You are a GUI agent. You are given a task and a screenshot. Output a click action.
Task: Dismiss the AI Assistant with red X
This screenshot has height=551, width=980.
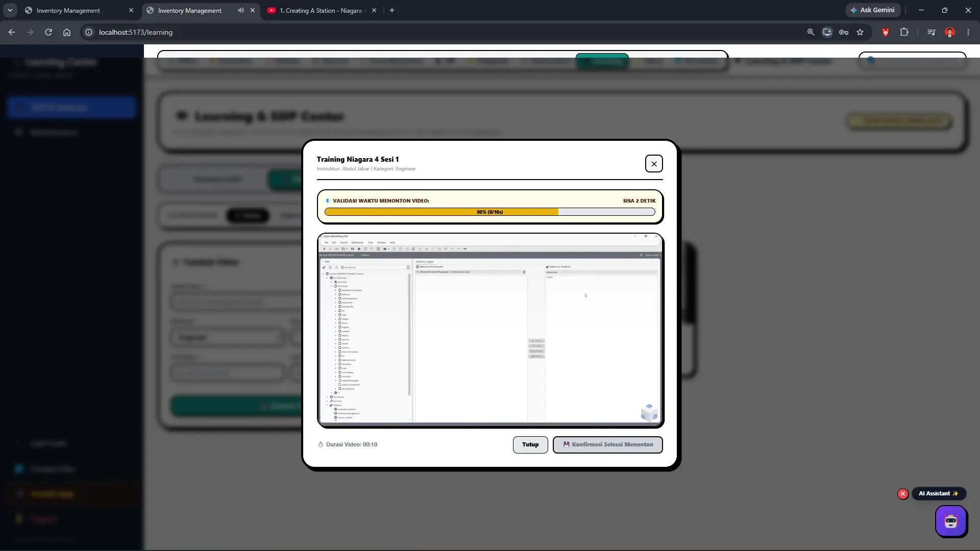tap(903, 494)
